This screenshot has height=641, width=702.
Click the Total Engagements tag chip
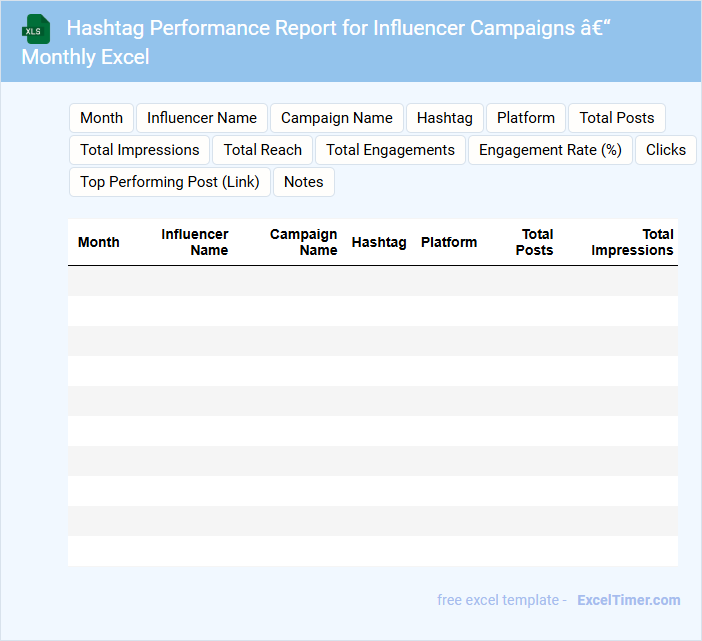(x=390, y=150)
